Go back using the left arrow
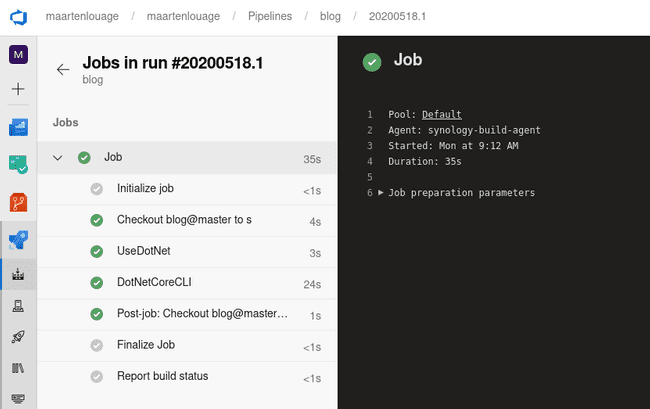Screen dimensions: 650x409 click(63, 69)
